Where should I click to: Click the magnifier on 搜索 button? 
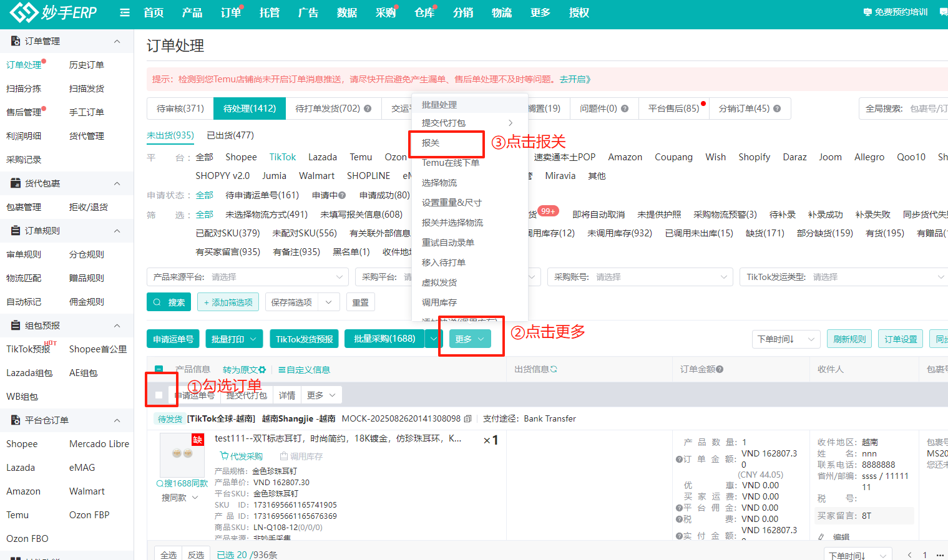click(157, 302)
